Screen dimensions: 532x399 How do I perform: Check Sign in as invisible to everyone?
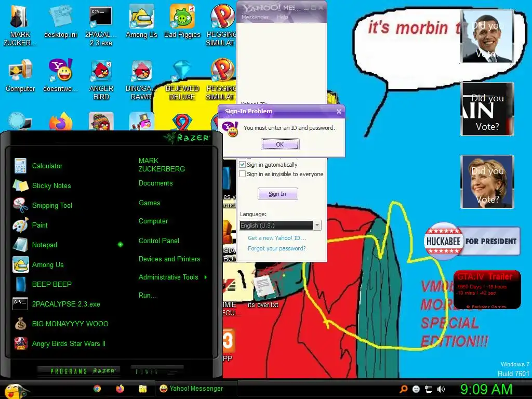click(242, 174)
